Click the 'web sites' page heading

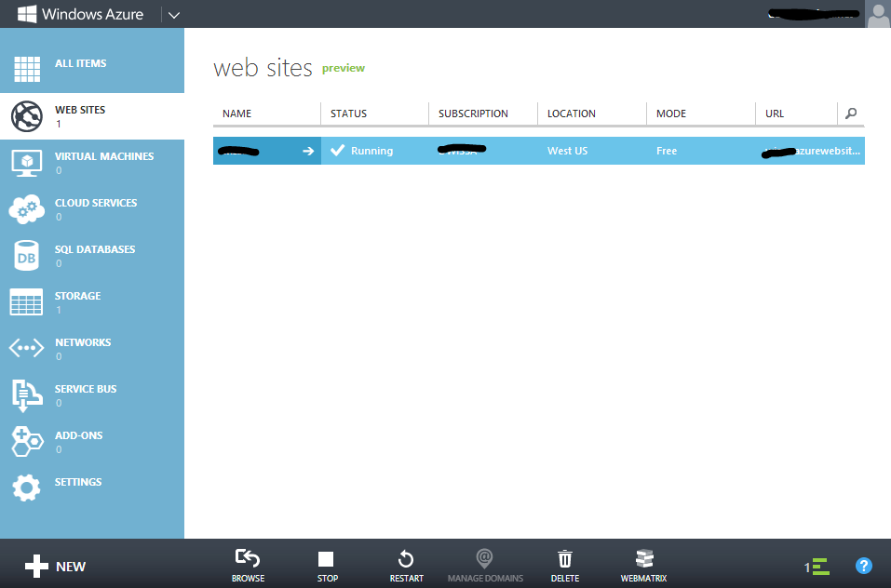[x=263, y=68]
